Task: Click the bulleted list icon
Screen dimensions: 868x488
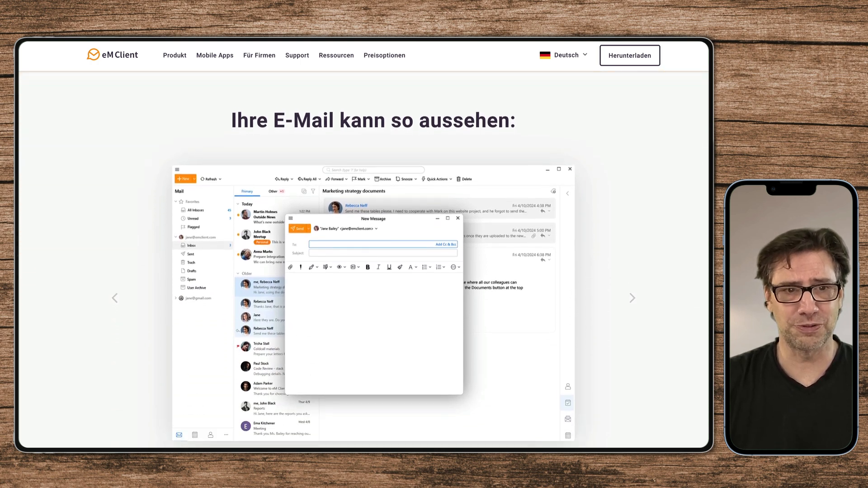Action: pos(425,267)
